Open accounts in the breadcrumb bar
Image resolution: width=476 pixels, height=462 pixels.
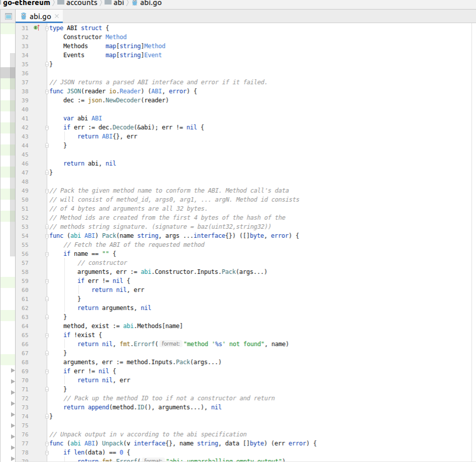click(x=82, y=3)
